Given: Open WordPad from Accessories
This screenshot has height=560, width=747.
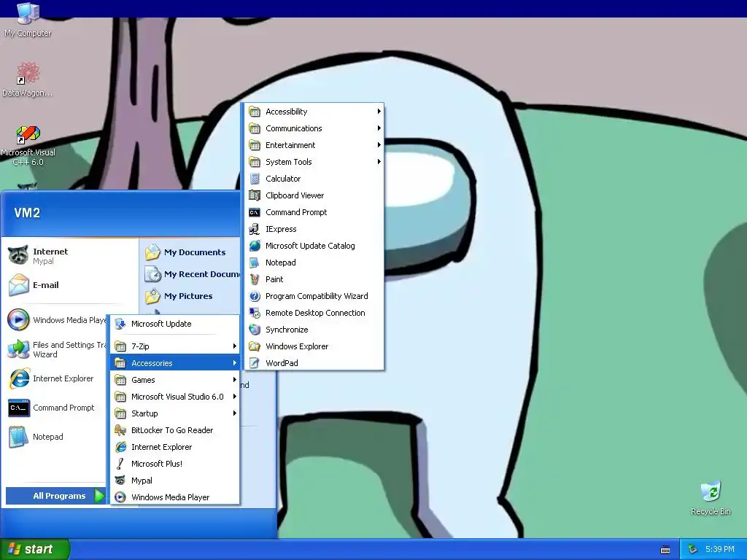Looking at the screenshot, I should [314, 363].
